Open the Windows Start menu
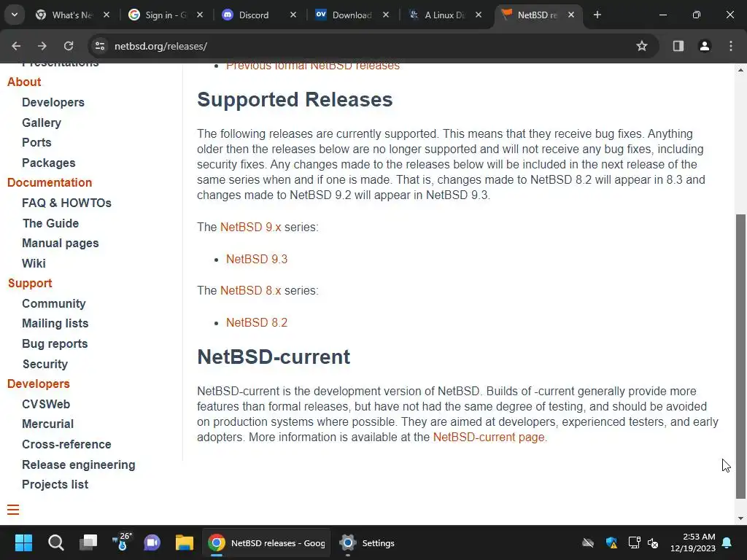Image resolution: width=747 pixels, height=560 pixels. (x=23, y=542)
